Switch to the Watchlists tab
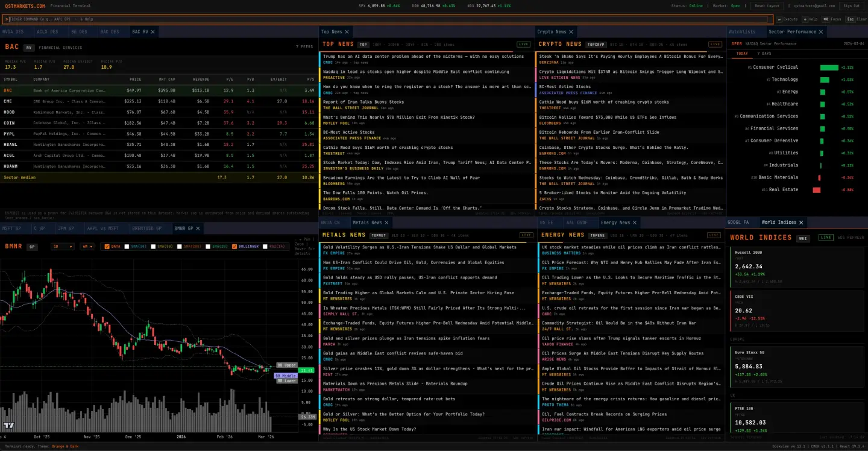The image size is (868, 451). (743, 31)
